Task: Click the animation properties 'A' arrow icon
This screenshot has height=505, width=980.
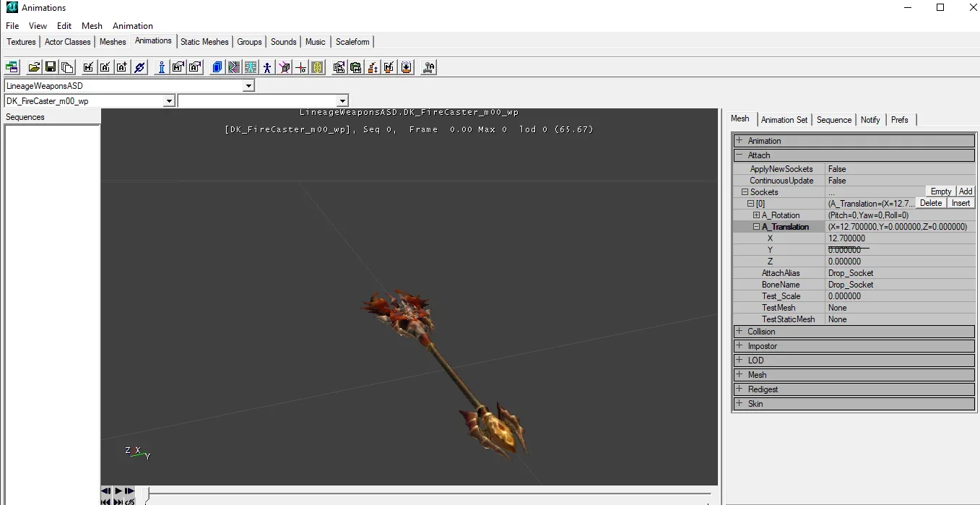Action: (x=195, y=67)
